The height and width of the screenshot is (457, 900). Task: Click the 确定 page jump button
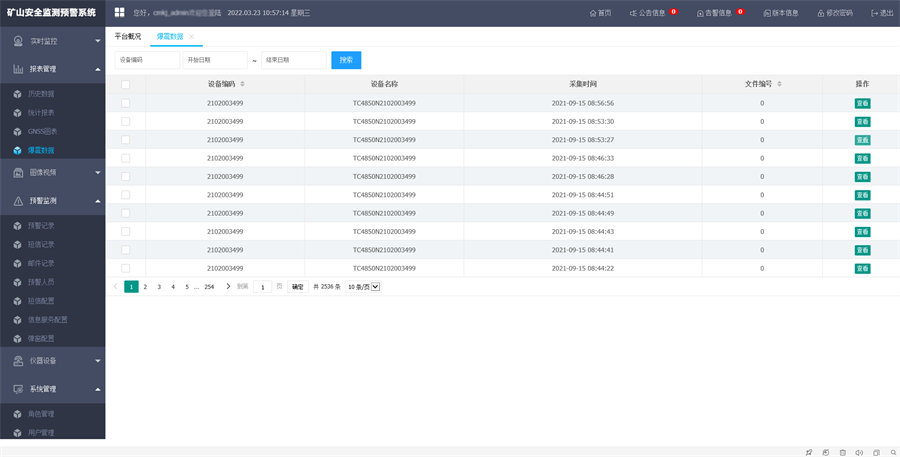click(x=298, y=286)
